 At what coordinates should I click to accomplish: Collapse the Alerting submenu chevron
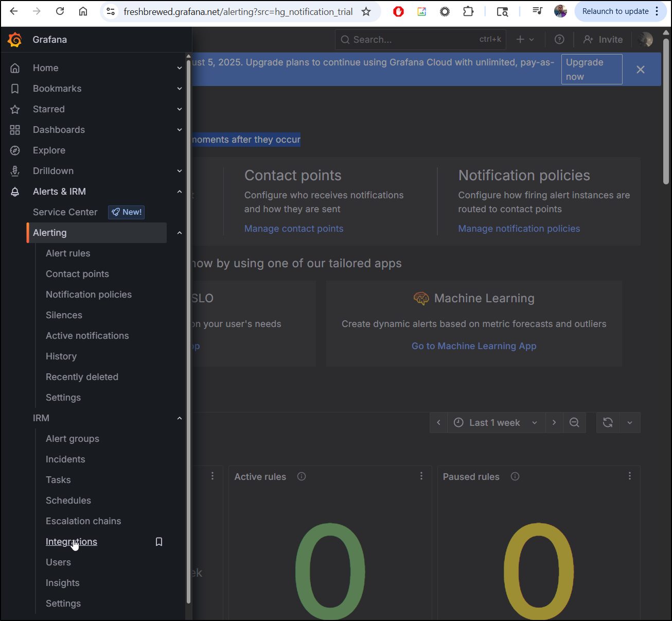[x=180, y=233]
